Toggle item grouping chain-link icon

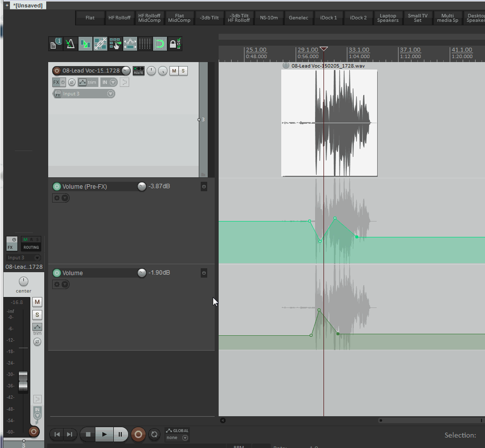click(x=100, y=44)
